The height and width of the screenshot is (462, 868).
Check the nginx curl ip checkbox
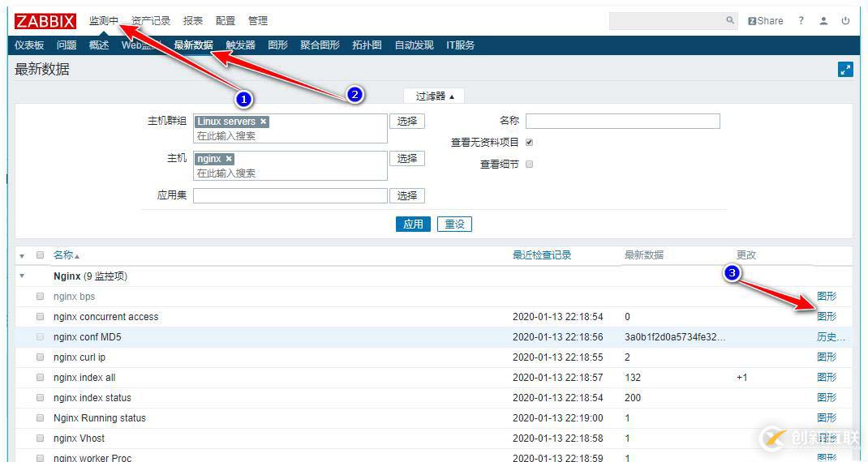(40, 357)
